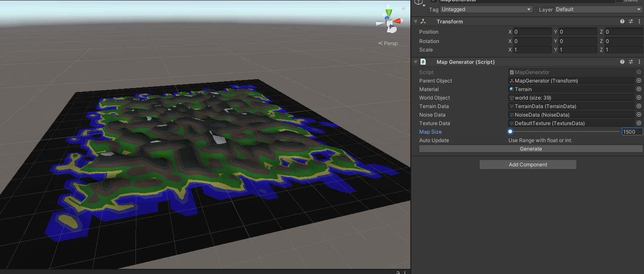Click the Position label in Transform
This screenshot has width=644, height=274.
tap(429, 32)
